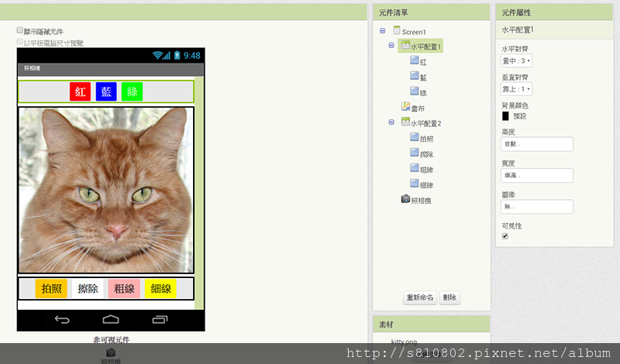Screen dimensions: 620x364
Task: Click the 非可視元件 label below phone
Action: 111,339
